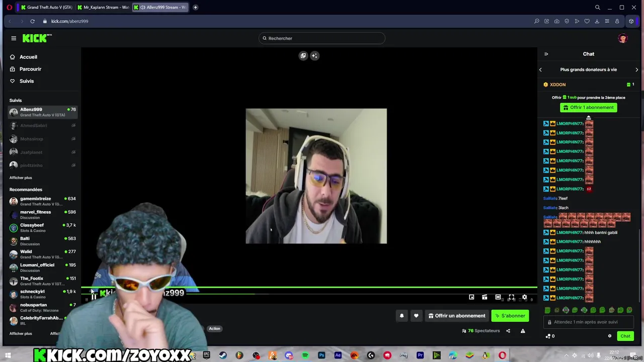Open Balti recommended channel

pyautogui.click(x=43, y=241)
